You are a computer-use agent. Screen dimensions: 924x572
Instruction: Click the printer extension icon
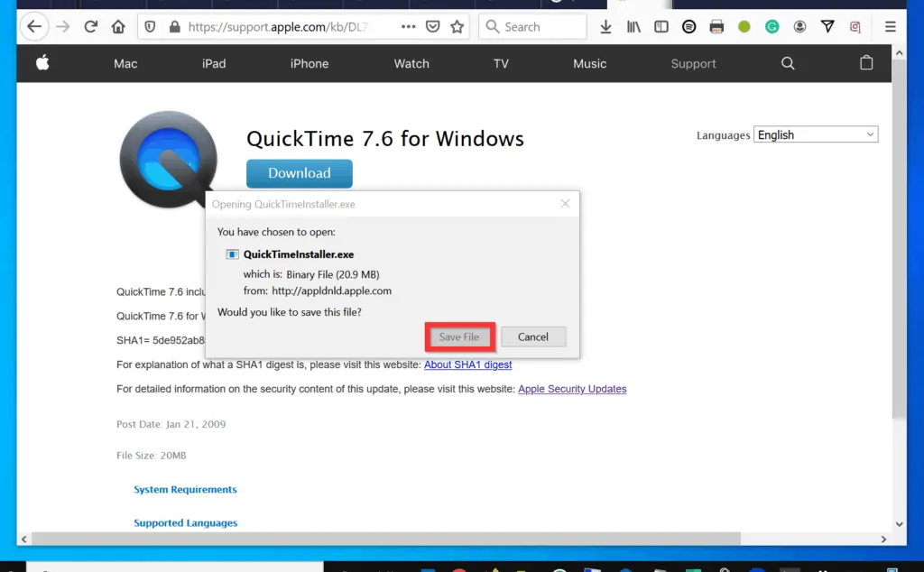pyautogui.click(x=716, y=26)
